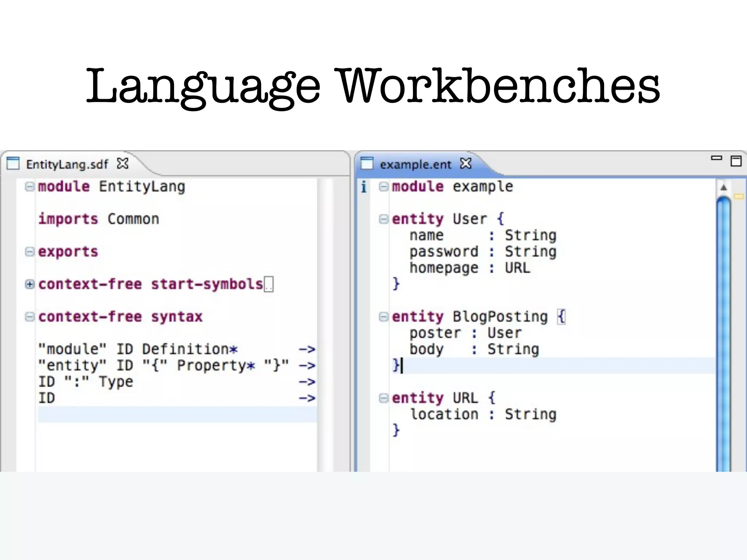The image size is (747, 560).
Task: Click the EntityLang.sdf file icon
Action: tap(13, 163)
